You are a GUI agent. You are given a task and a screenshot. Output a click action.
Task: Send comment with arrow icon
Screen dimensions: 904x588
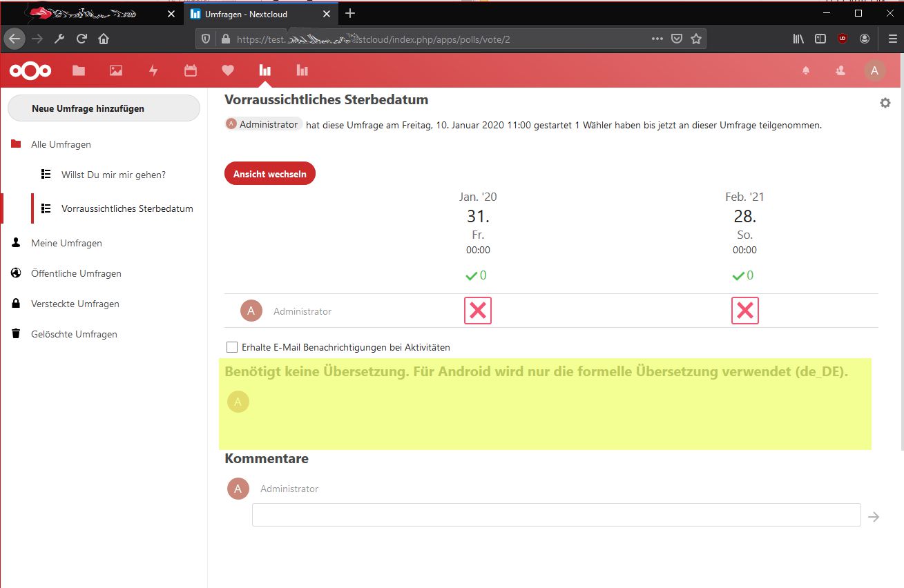tap(874, 516)
